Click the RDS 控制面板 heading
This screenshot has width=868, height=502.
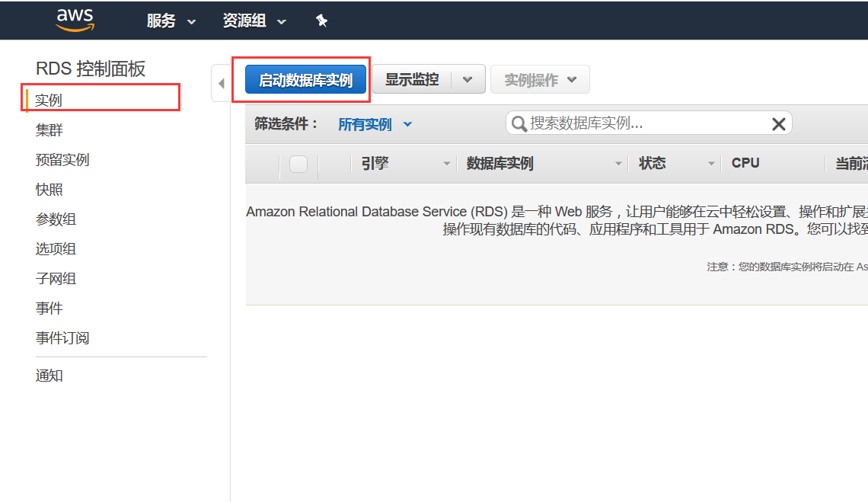91,69
